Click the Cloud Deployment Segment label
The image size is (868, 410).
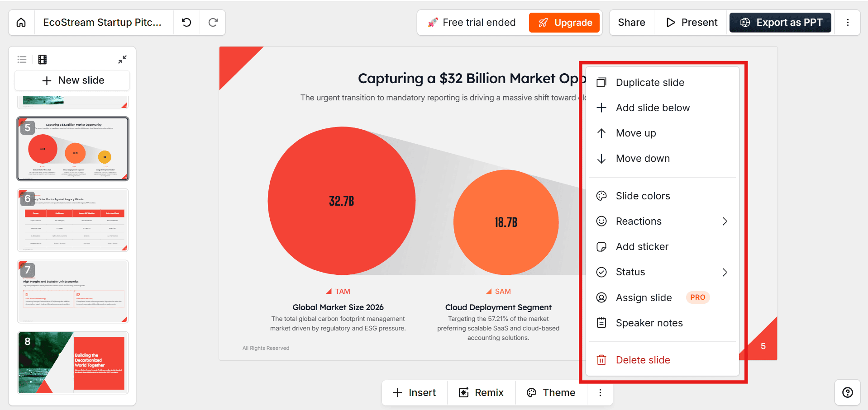click(498, 307)
